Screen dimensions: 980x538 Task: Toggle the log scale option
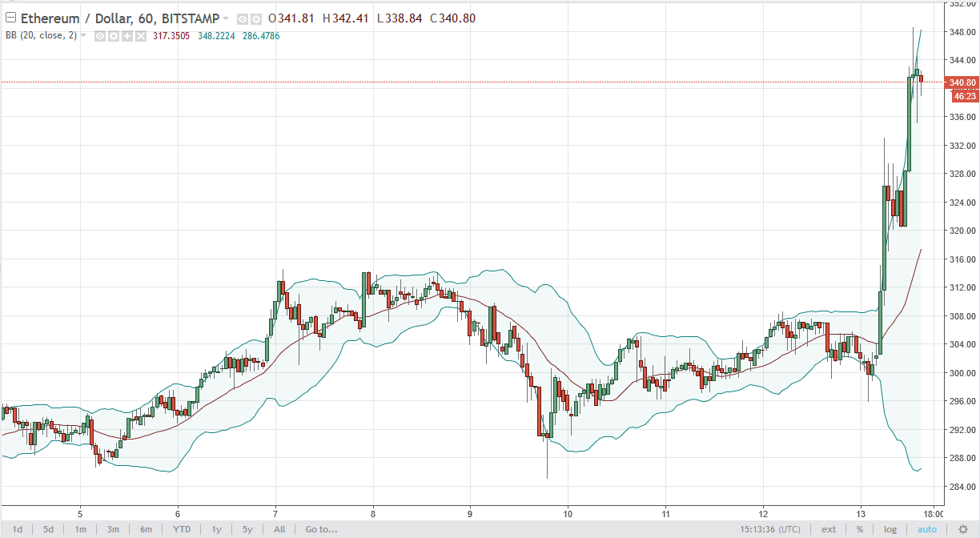click(x=890, y=529)
